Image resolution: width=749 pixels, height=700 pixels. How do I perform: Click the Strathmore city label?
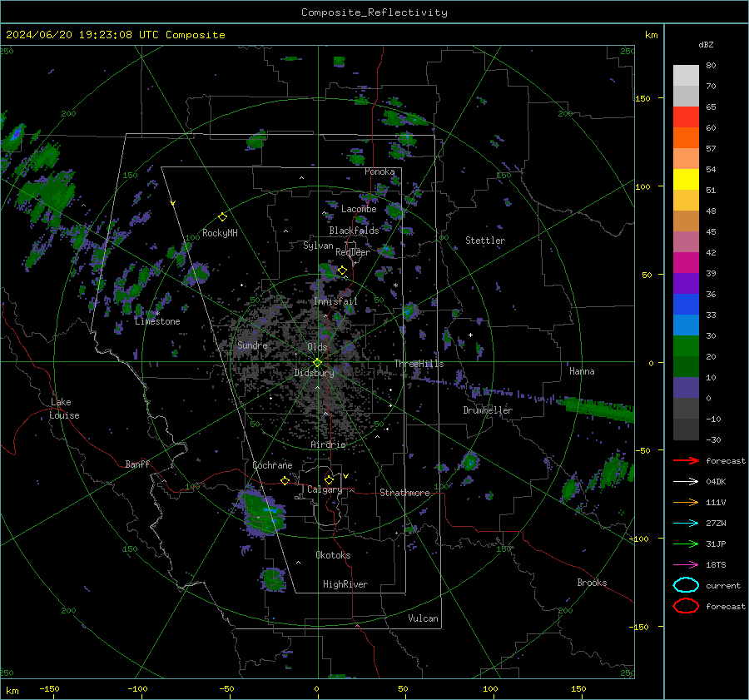(405, 493)
